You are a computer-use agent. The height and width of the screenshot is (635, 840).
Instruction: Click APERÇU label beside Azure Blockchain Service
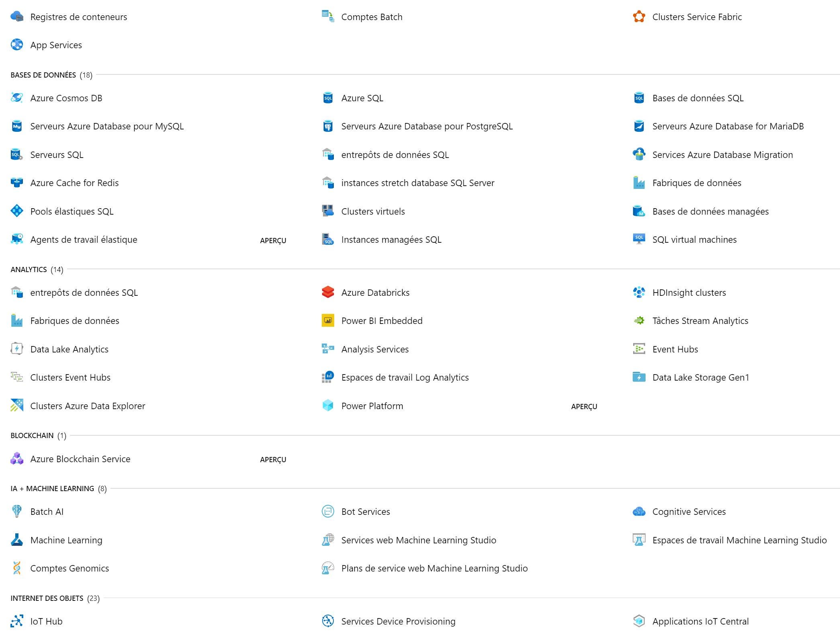273,460
